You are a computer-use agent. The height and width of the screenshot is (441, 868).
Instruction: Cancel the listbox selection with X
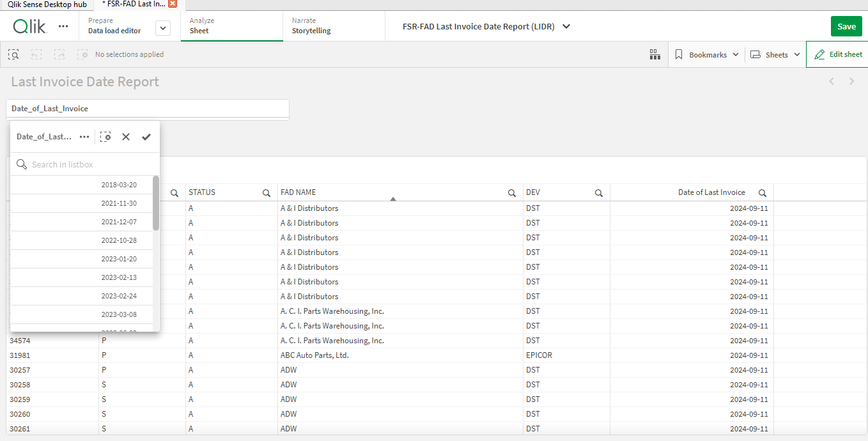[x=126, y=137]
